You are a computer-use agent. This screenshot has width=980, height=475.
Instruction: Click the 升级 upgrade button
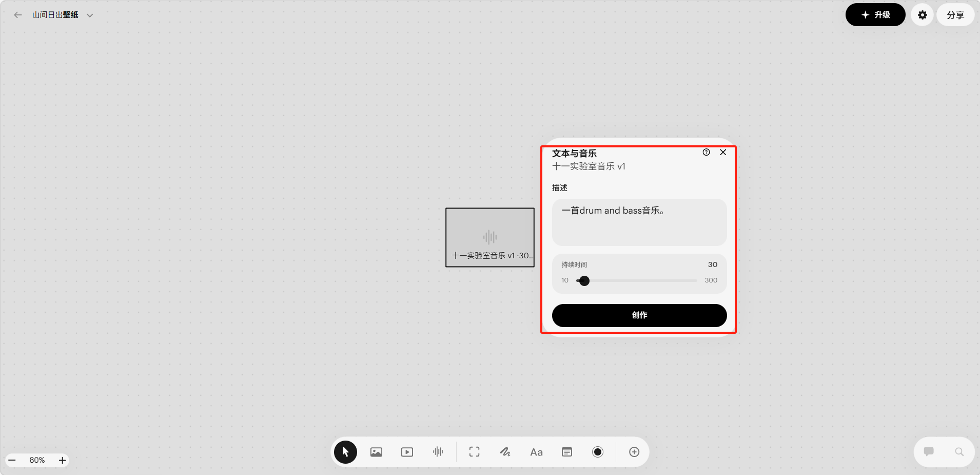coord(875,15)
